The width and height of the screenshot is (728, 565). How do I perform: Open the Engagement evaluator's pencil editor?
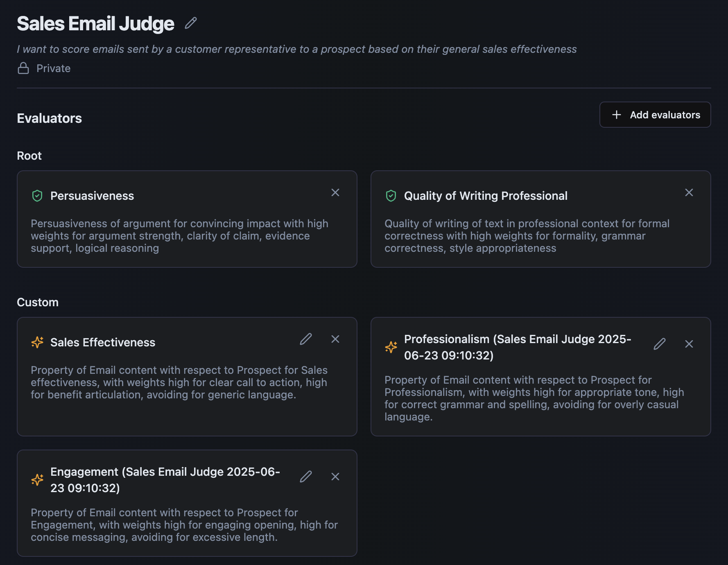(306, 477)
